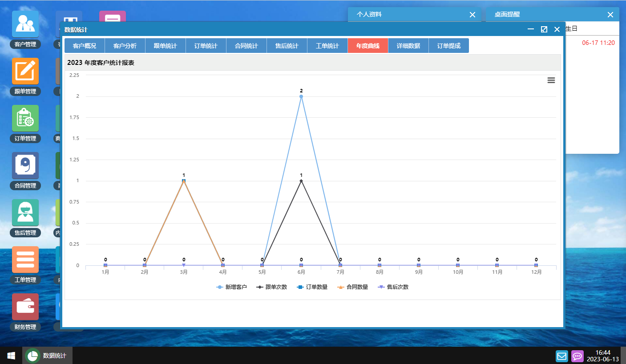626x364 pixels.
Task: Switch to the 详细数据 tab
Action: coord(408,45)
